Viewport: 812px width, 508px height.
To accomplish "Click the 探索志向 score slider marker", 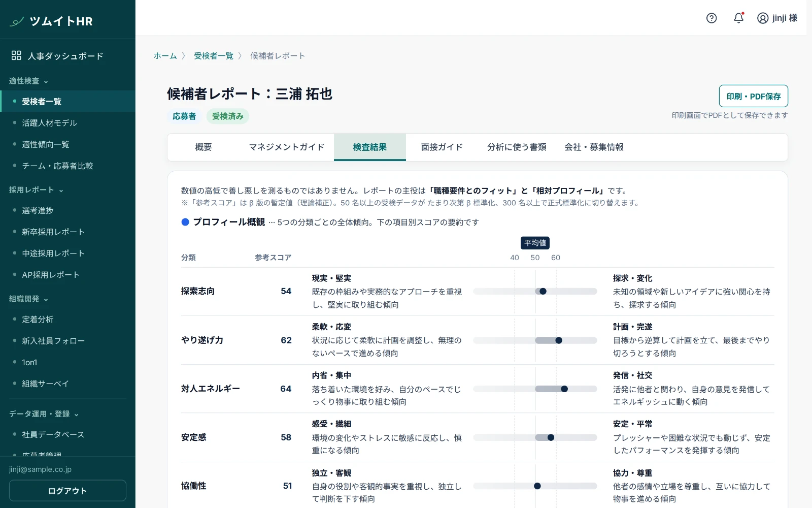I will coord(543,292).
